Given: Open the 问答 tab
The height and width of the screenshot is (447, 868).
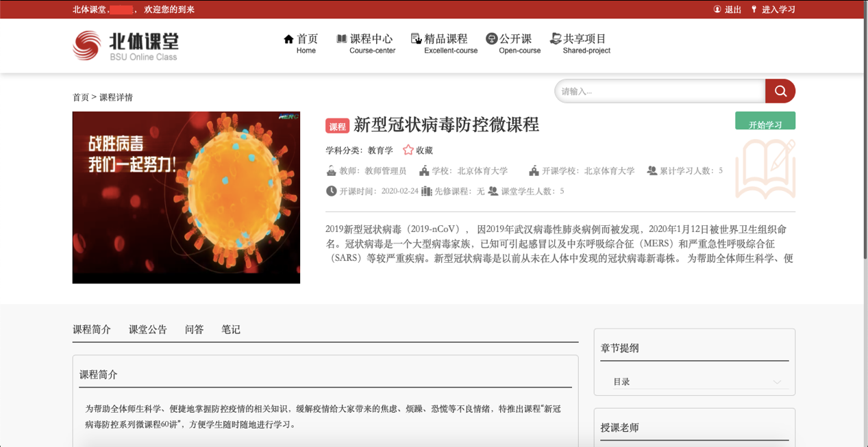Looking at the screenshot, I should point(195,329).
